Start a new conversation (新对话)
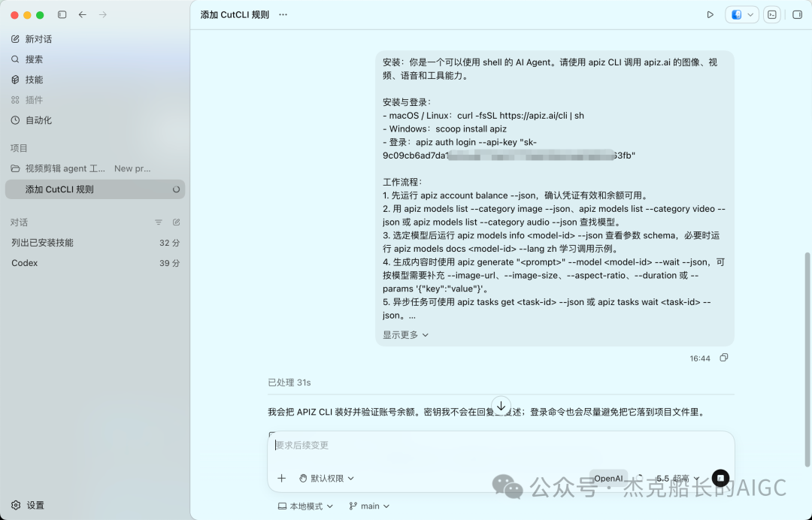Image resolution: width=812 pixels, height=520 pixels. (x=31, y=39)
